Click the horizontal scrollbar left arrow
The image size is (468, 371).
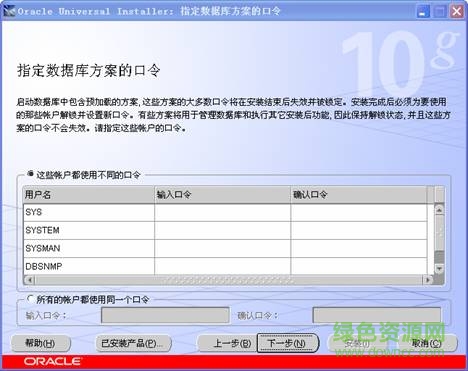tap(29, 280)
